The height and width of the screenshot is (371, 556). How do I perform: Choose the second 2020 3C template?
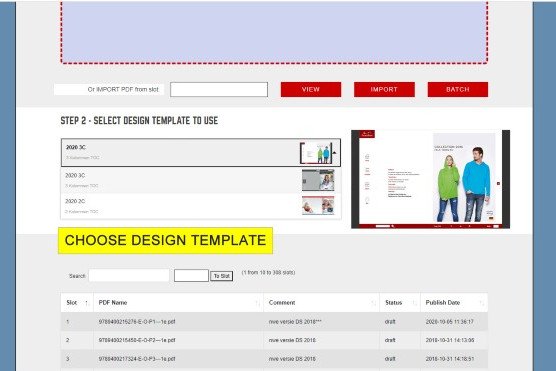pos(201,180)
